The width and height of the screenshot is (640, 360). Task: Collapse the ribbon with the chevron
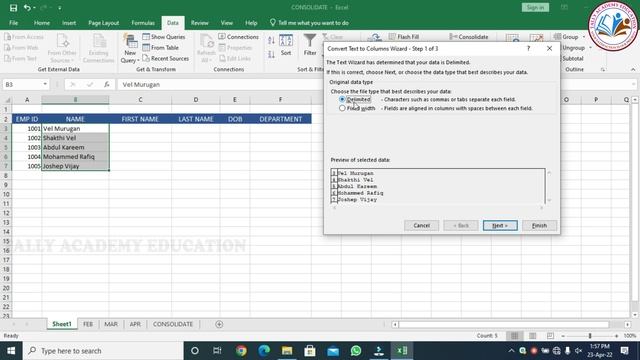(633, 70)
